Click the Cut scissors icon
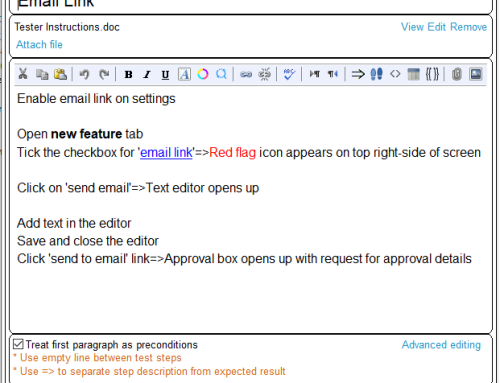500x383 pixels. coord(23,74)
